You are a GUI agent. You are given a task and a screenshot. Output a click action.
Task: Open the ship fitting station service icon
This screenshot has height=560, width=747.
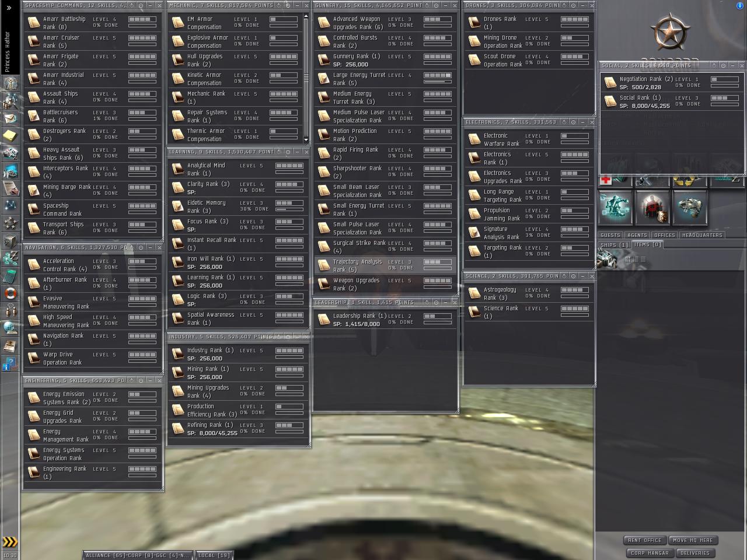pos(690,207)
